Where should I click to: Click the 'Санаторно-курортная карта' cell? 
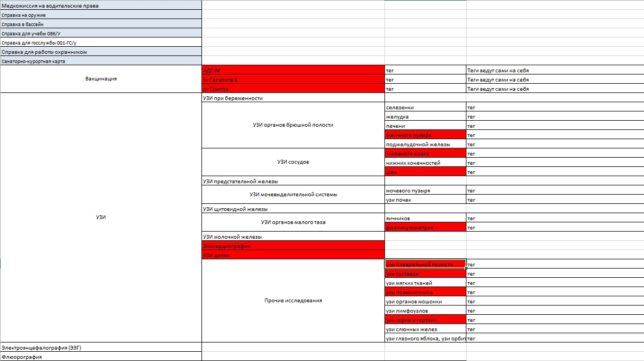pyautogui.click(x=100, y=61)
